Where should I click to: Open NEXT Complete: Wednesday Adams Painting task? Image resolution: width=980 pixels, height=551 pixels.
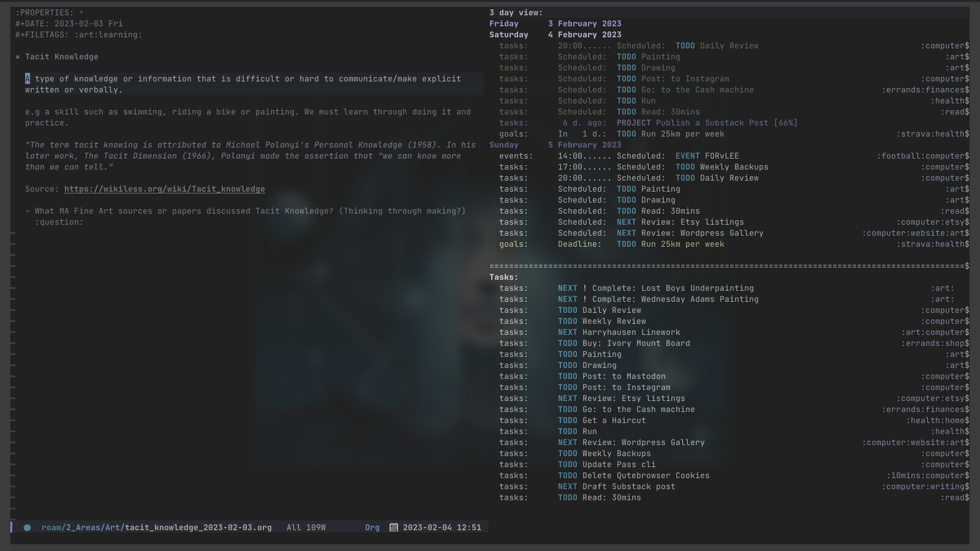[658, 299]
